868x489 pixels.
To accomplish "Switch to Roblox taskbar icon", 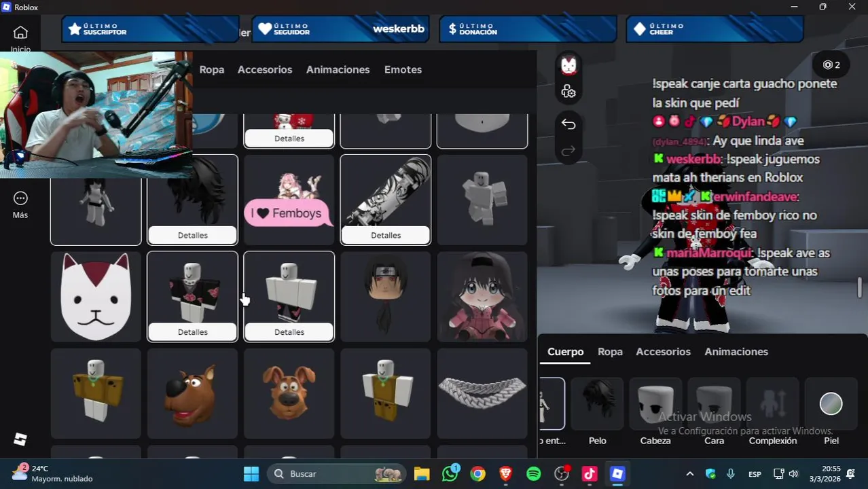I will [x=617, y=473].
